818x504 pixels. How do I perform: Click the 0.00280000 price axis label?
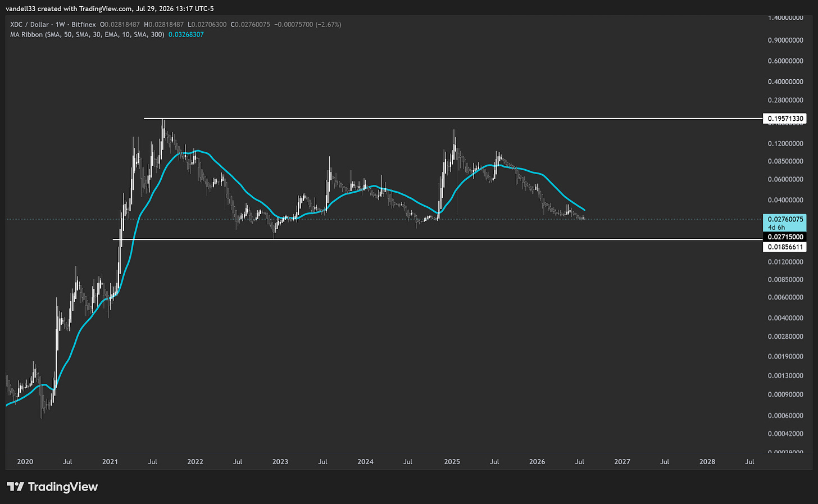pyautogui.click(x=785, y=337)
